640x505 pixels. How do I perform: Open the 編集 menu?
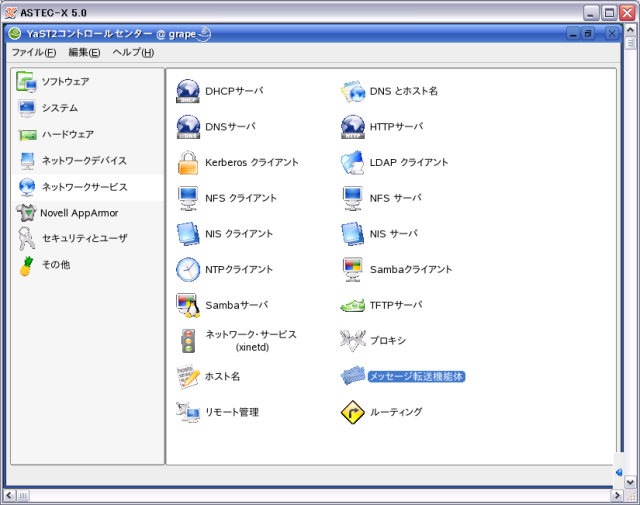84,52
